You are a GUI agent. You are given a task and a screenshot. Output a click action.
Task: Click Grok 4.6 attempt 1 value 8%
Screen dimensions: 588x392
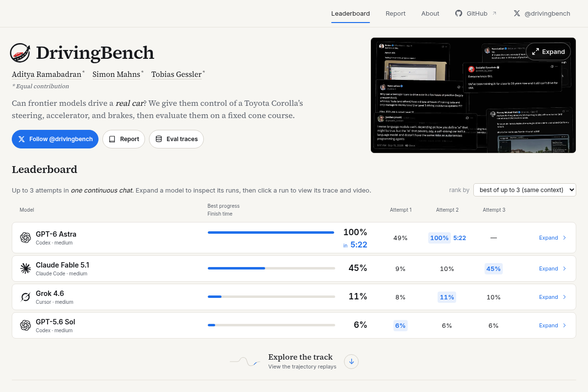(400, 297)
